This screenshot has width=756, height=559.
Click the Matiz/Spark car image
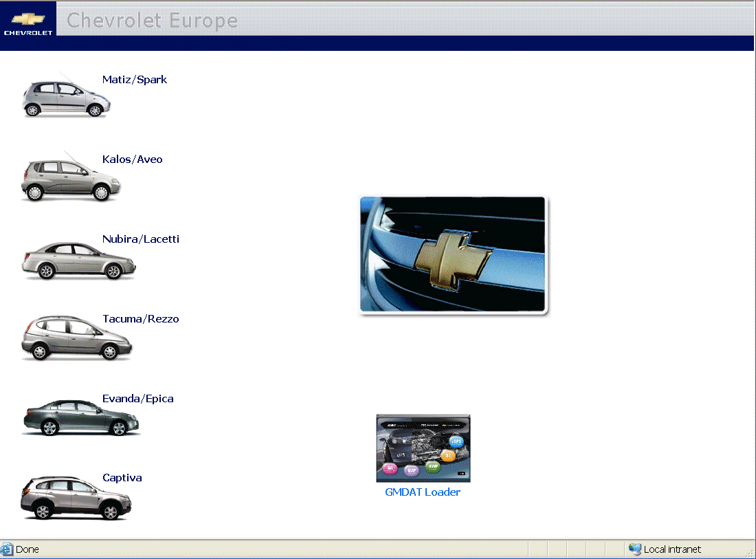tap(66, 99)
